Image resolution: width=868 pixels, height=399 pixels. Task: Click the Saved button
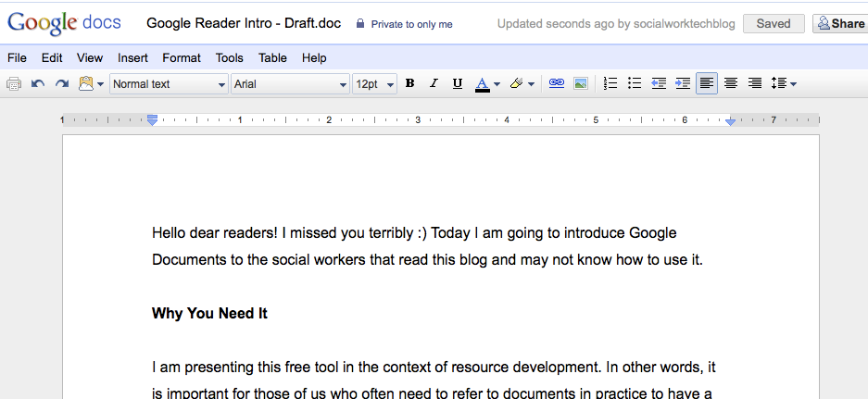pos(774,24)
